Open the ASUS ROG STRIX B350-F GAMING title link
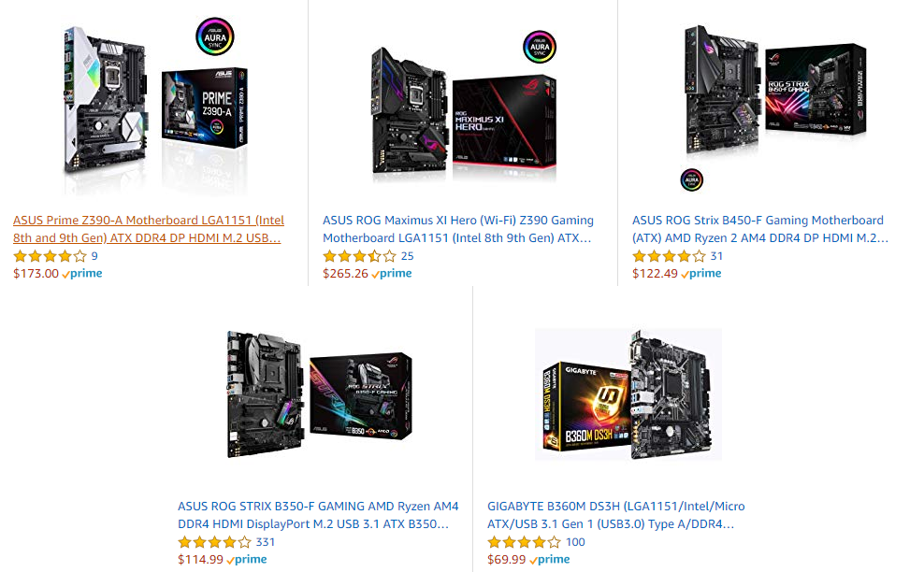Viewport: 924px width, 572px height. point(318,515)
